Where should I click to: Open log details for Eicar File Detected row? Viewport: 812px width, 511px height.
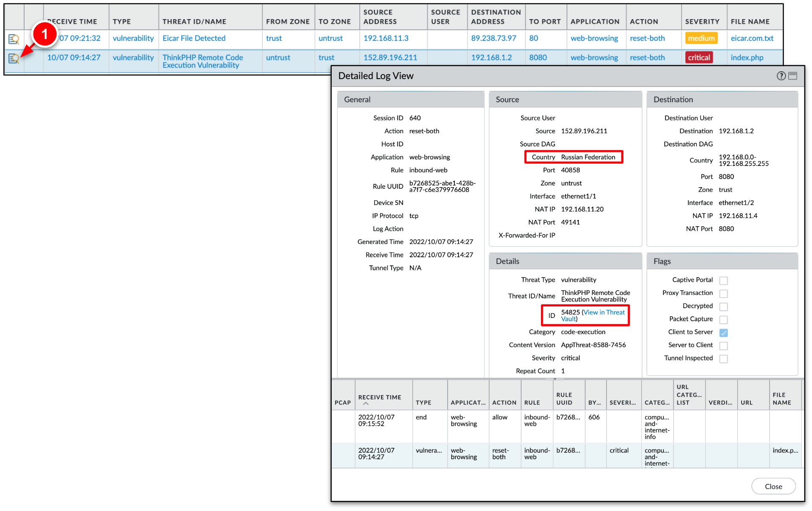(14, 39)
